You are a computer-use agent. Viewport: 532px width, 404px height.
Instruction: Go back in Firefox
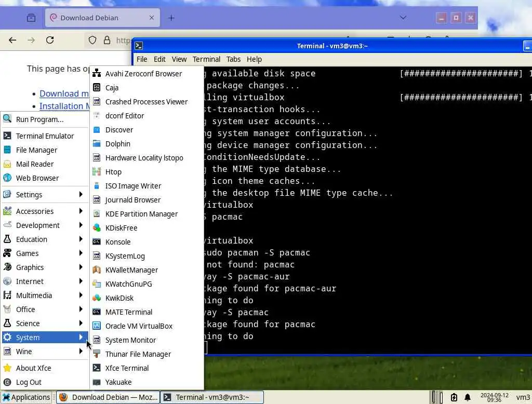pyautogui.click(x=12, y=40)
